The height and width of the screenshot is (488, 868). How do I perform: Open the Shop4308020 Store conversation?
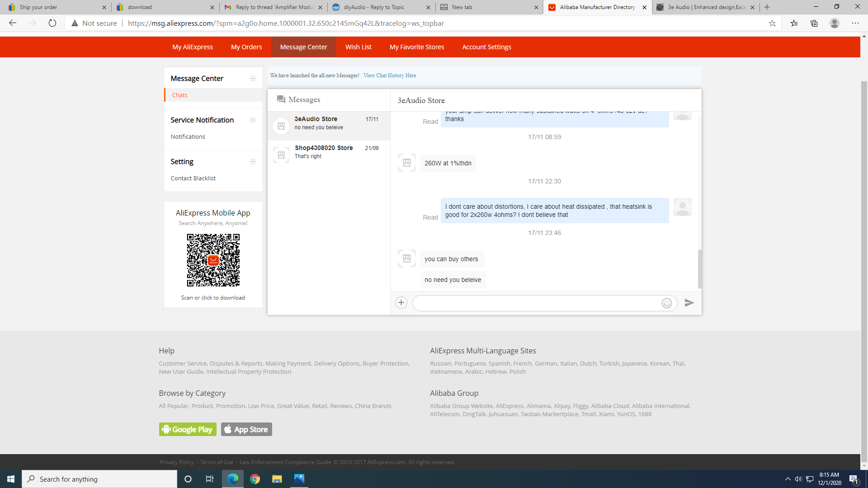click(329, 155)
